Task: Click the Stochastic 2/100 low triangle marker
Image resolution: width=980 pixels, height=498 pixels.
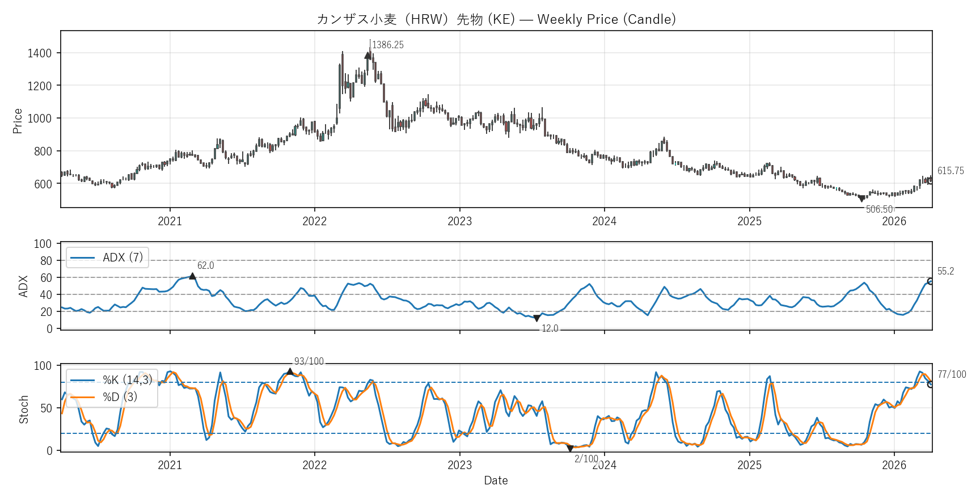Action: [x=570, y=448]
